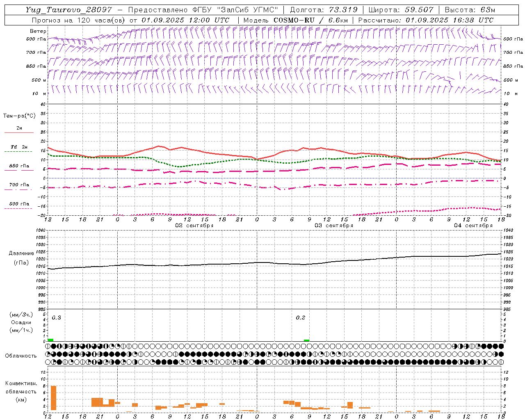525x420 pixels.
Task: Click the "2м" temperature legend entry
Action: point(19,128)
